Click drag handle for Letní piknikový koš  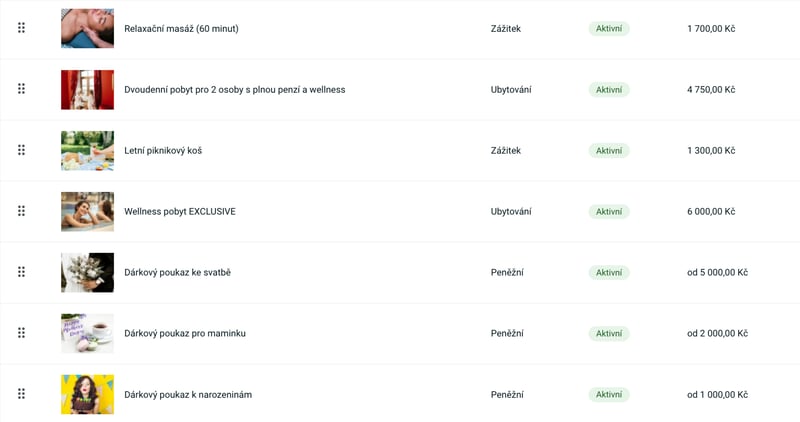pyautogui.click(x=21, y=150)
